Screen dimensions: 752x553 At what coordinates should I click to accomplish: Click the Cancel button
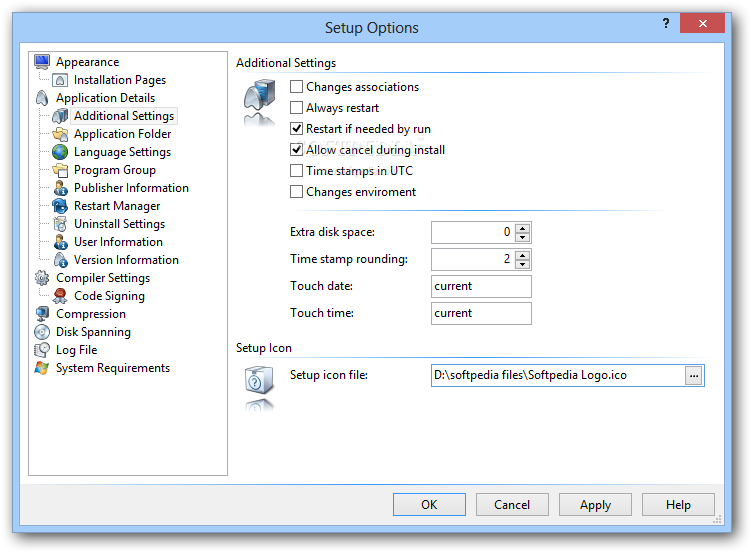pyautogui.click(x=512, y=505)
